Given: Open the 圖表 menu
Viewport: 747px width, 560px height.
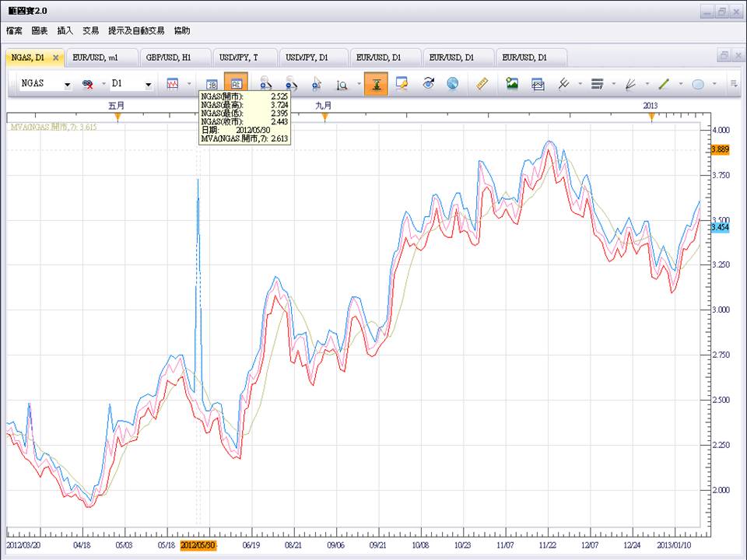Looking at the screenshot, I should pos(40,31).
